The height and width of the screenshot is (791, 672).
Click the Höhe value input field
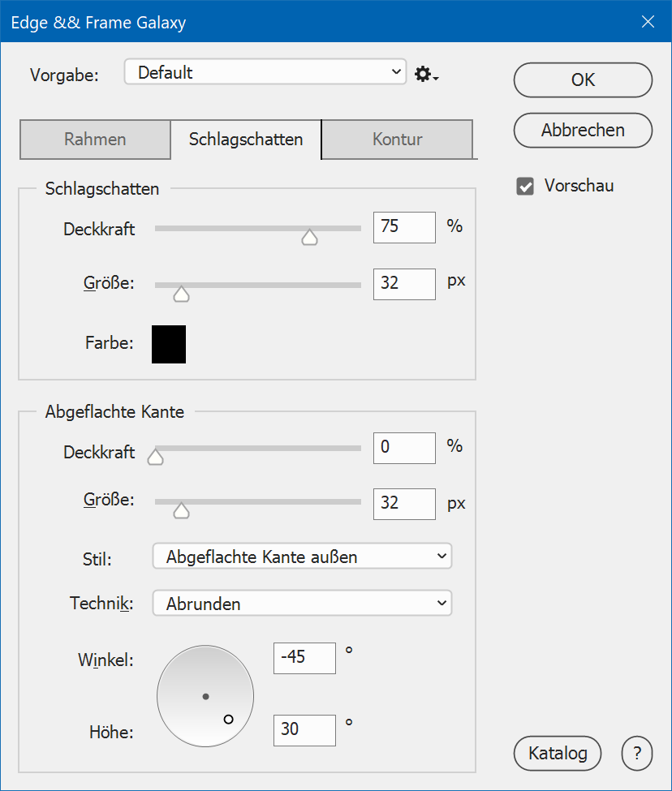coord(304,730)
